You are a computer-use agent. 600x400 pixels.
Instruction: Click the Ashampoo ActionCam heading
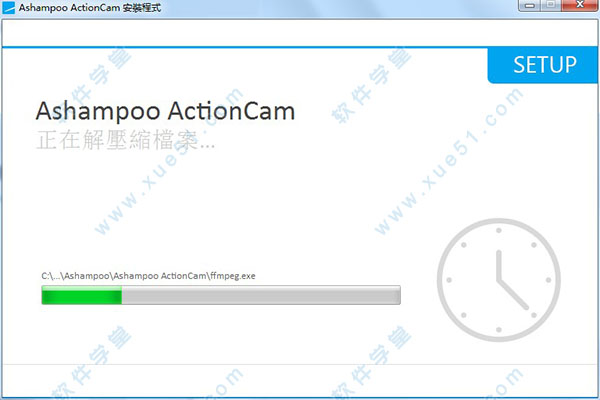(x=165, y=111)
